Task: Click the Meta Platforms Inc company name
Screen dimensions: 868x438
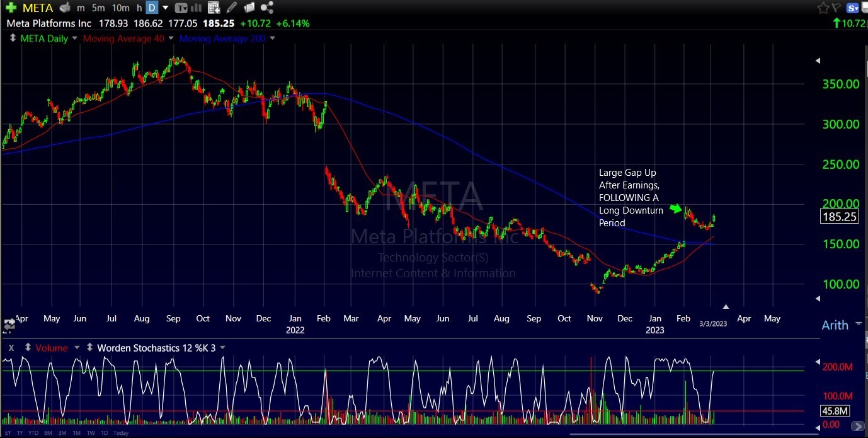Action: pyautogui.click(x=49, y=23)
